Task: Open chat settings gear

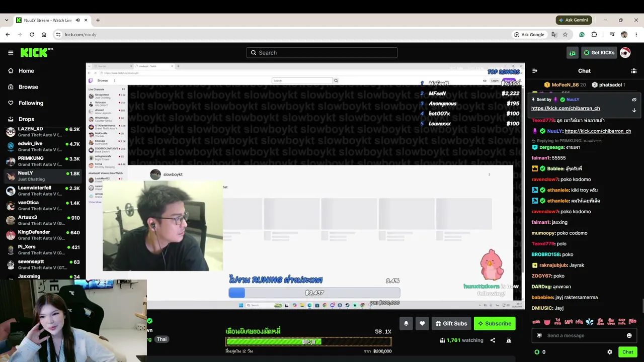Action: point(610,352)
